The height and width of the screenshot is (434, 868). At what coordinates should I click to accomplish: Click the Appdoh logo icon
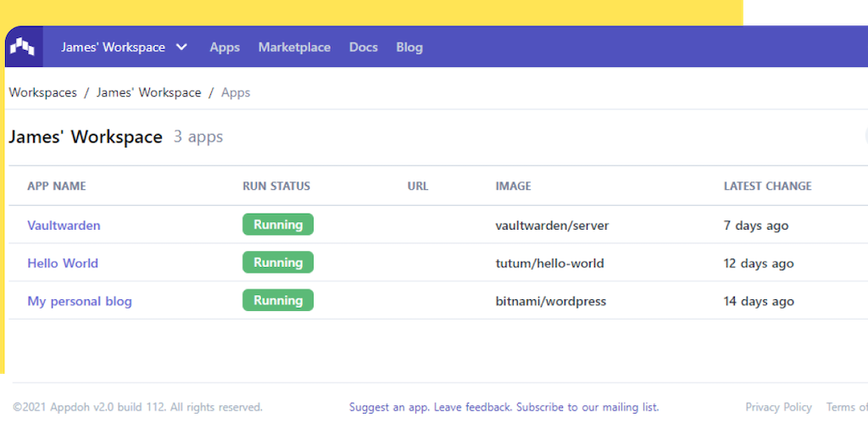(x=23, y=47)
